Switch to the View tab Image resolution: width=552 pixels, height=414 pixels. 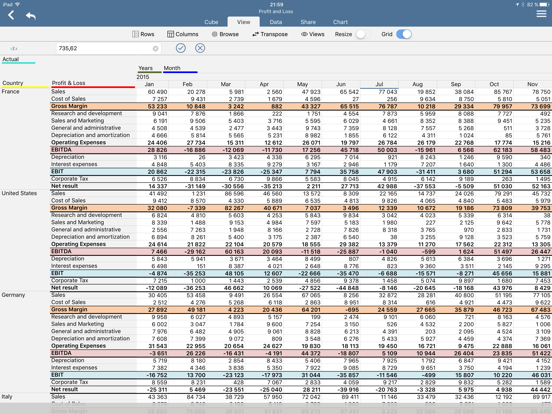244,22
